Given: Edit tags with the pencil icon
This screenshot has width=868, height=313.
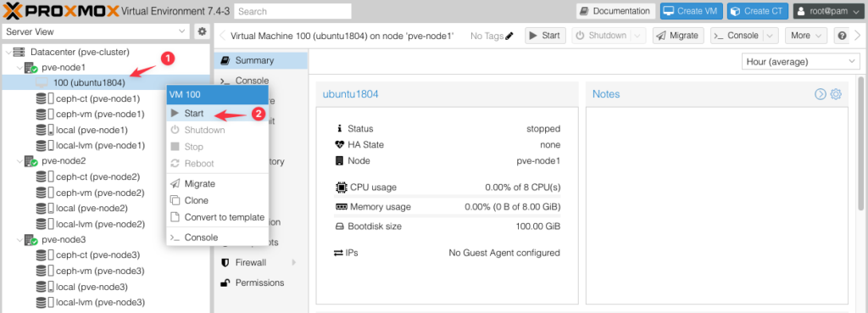Looking at the screenshot, I should pos(509,36).
